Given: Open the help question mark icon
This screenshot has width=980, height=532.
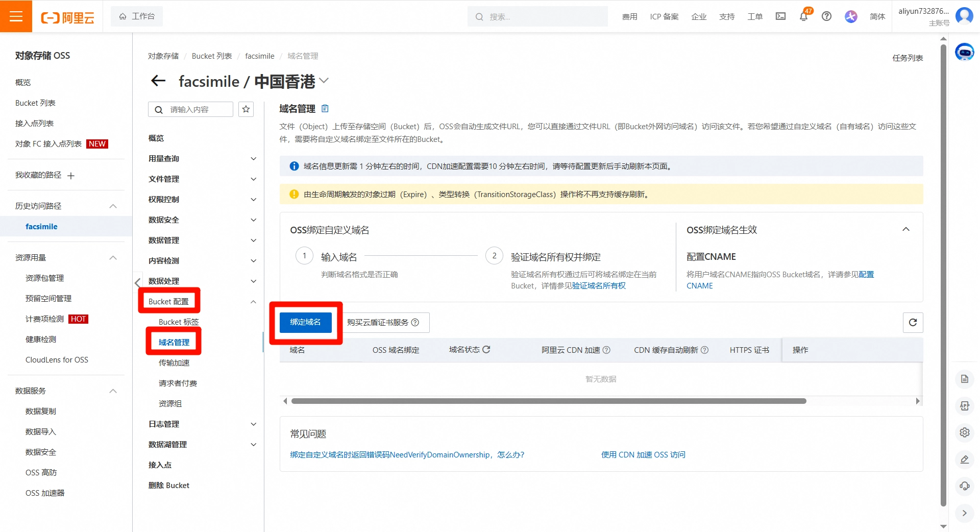Looking at the screenshot, I should tap(826, 16).
